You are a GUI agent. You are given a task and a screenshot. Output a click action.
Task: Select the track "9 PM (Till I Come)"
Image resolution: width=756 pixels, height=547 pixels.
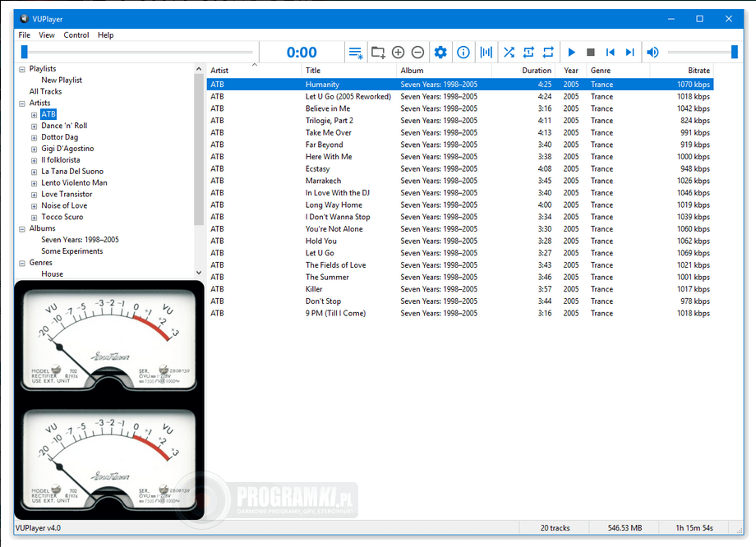460,313
